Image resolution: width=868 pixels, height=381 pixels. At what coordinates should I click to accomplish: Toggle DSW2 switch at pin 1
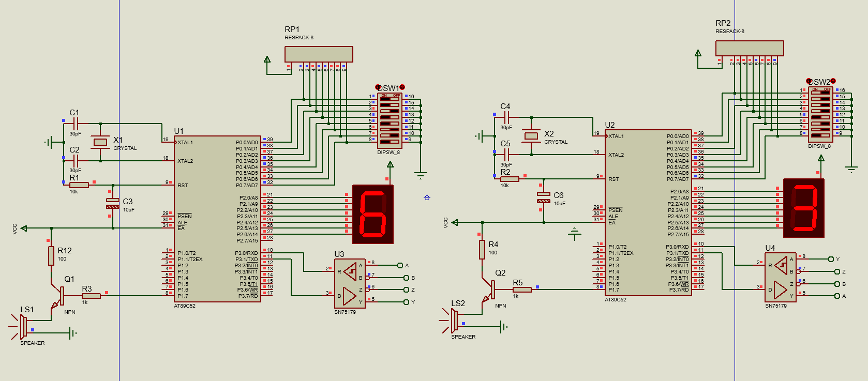pyautogui.click(x=821, y=93)
